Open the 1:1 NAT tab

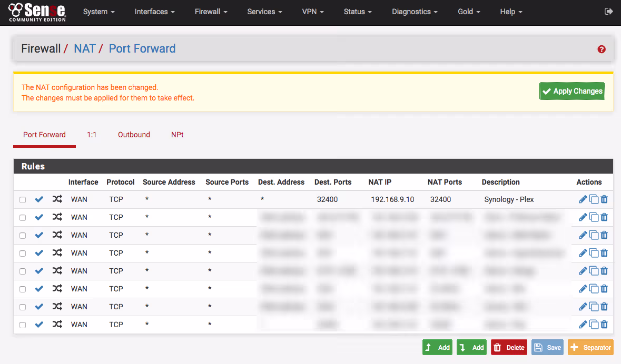[92, 135]
